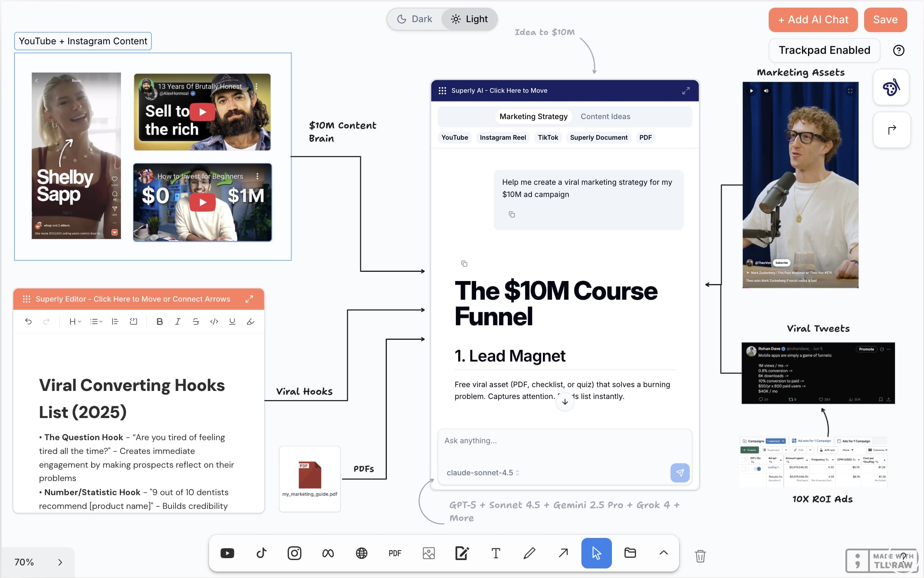Mute the Marketing Assets video volume
924x578 pixels.
pyautogui.click(x=766, y=91)
